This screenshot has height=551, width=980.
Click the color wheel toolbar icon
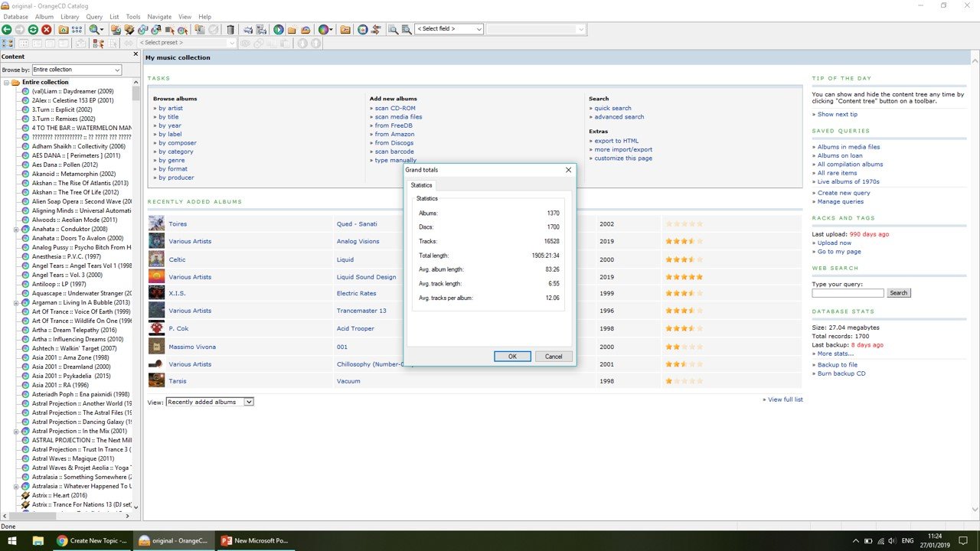[x=324, y=29]
